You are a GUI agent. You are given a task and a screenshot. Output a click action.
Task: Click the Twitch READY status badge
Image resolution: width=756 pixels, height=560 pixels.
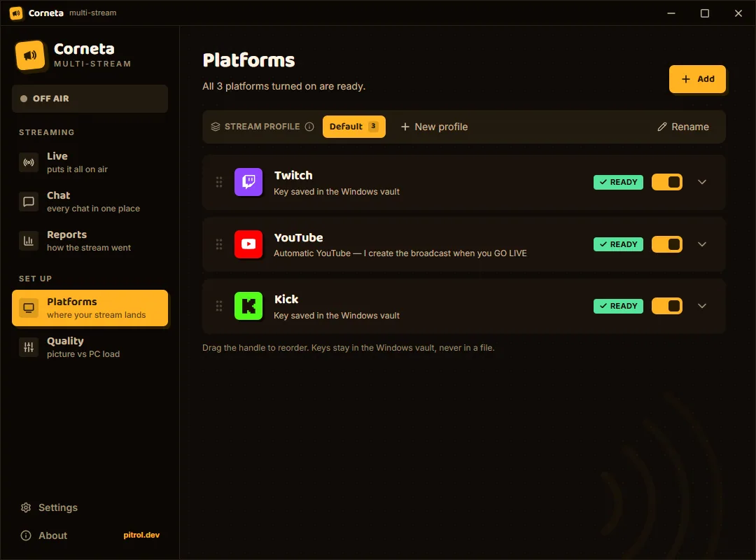tap(618, 182)
